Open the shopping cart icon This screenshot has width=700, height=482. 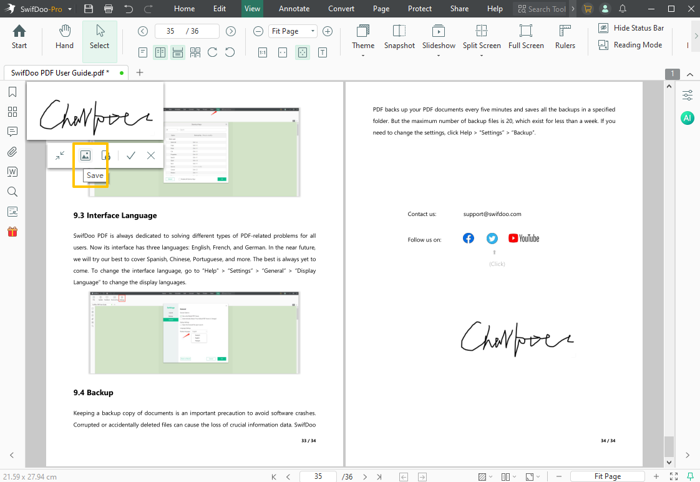[x=588, y=8]
